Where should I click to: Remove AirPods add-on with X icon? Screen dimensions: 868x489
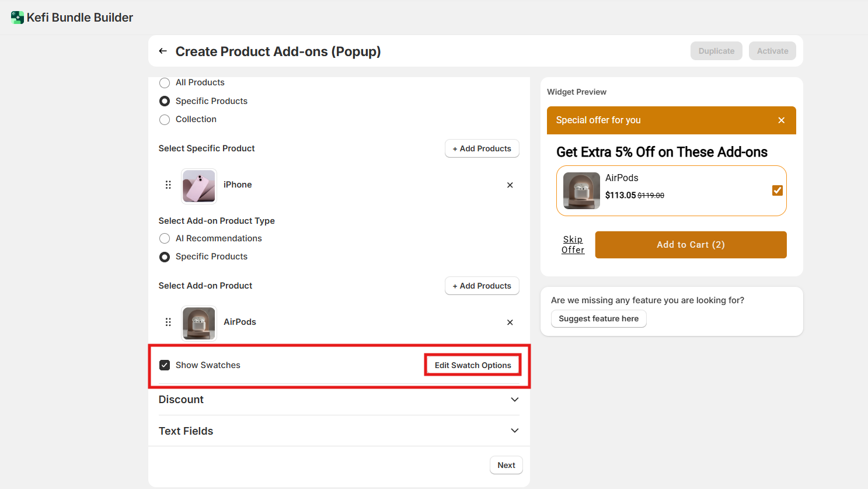click(x=510, y=322)
